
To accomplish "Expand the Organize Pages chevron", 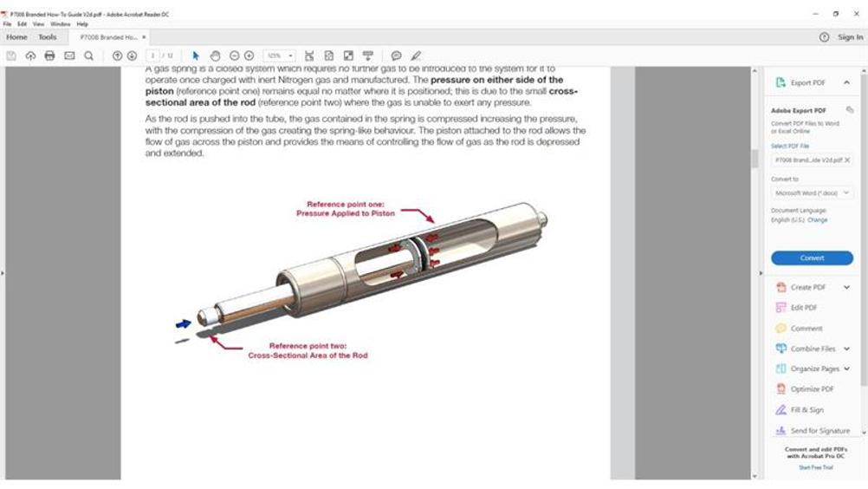I will click(x=847, y=368).
